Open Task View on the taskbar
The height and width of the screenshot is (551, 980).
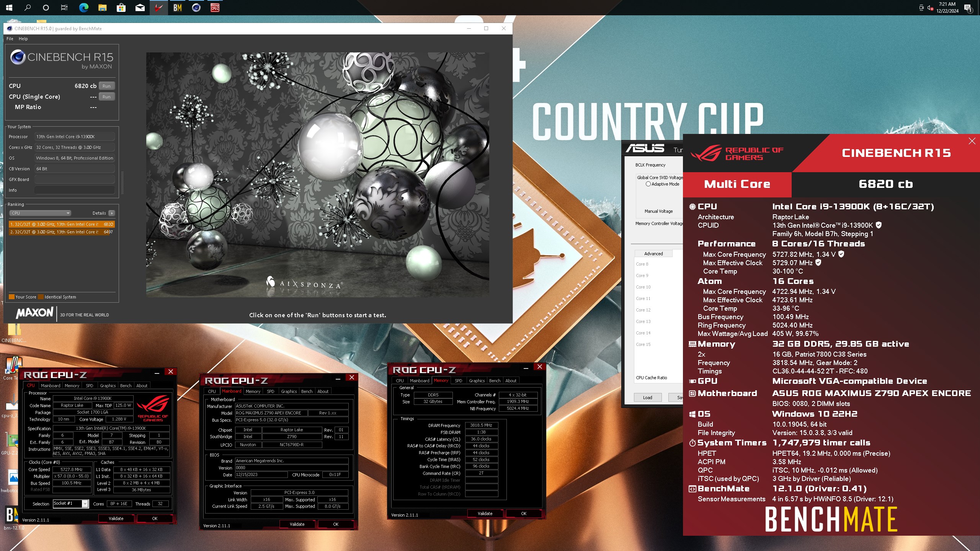pos(64,8)
